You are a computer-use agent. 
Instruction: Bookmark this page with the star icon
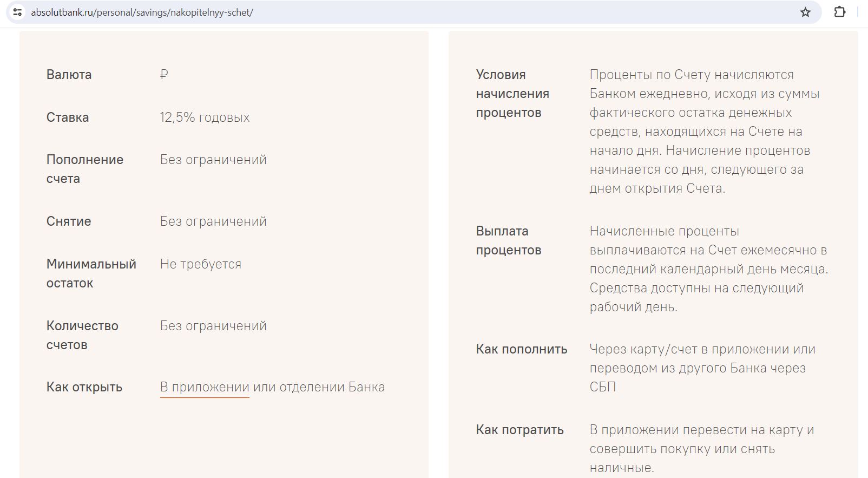(x=805, y=12)
